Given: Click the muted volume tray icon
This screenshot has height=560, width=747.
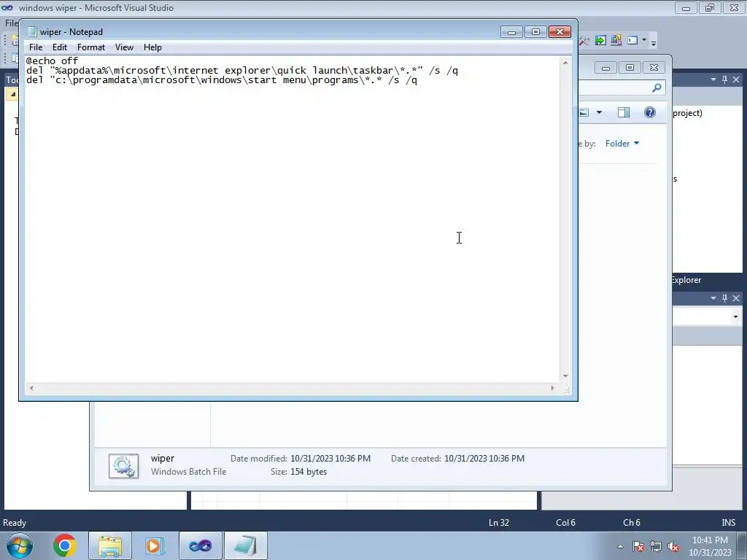Looking at the screenshot, I should point(673,546).
